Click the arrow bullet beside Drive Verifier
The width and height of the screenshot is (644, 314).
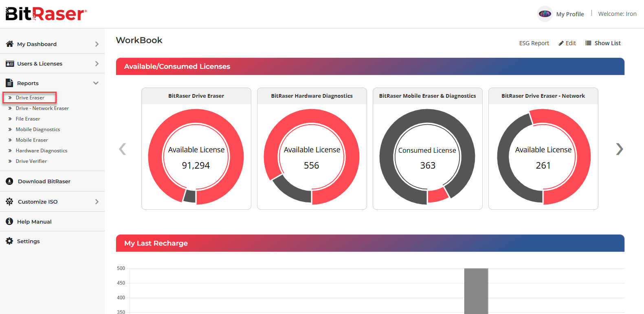point(10,161)
